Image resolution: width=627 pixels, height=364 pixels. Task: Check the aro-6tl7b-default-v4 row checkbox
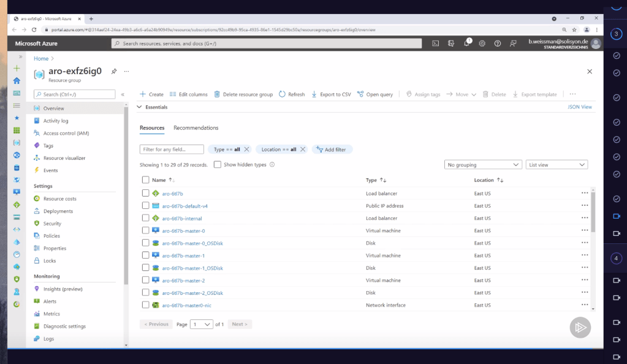(x=145, y=206)
